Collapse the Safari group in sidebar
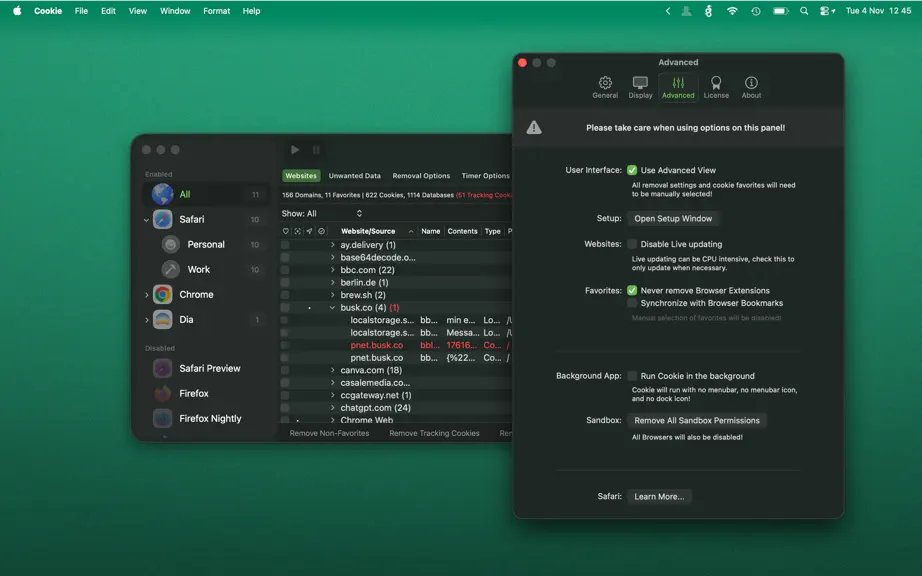This screenshot has height=576, width=922. pyautogui.click(x=146, y=220)
